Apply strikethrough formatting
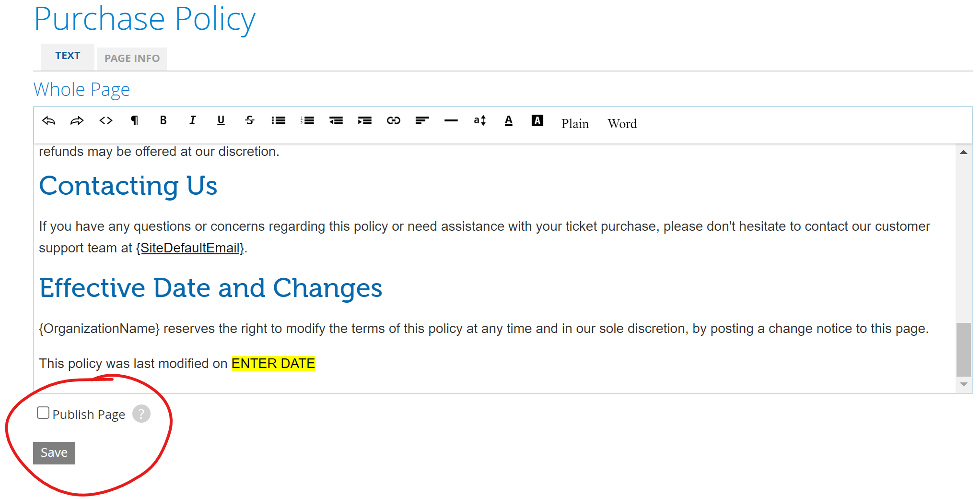The height and width of the screenshot is (499, 980). tap(250, 120)
